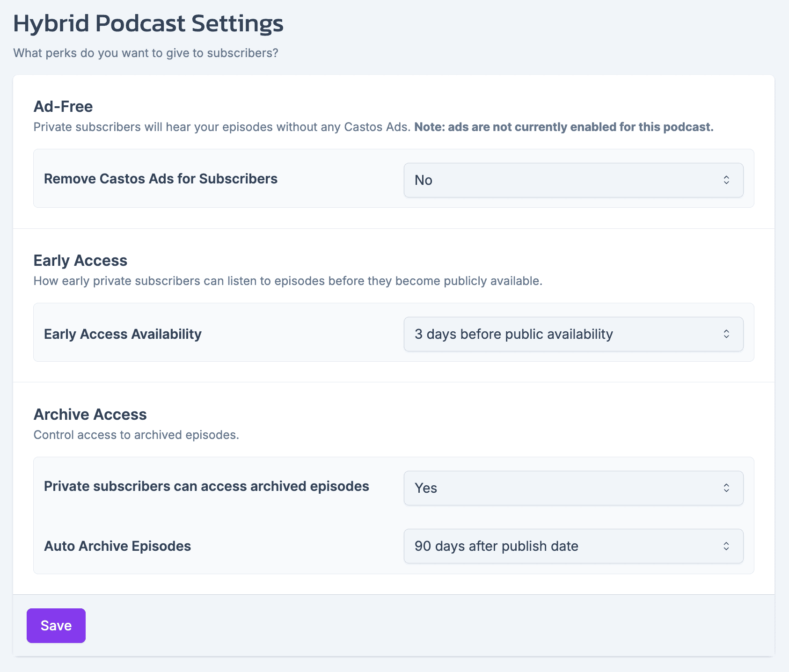Open the Auto Archive Episodes dropdown
The width and height of the screenshot is (789, 672).
[x=573, y=546]
